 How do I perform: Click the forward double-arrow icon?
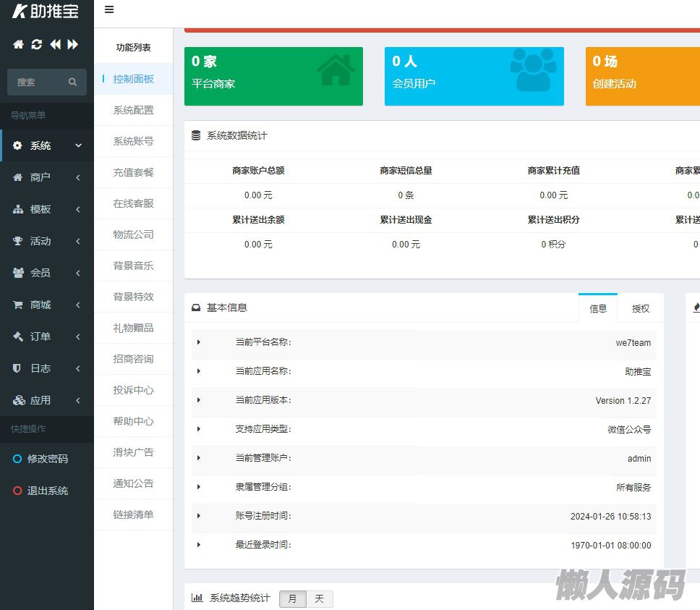[x=73, y=45]
